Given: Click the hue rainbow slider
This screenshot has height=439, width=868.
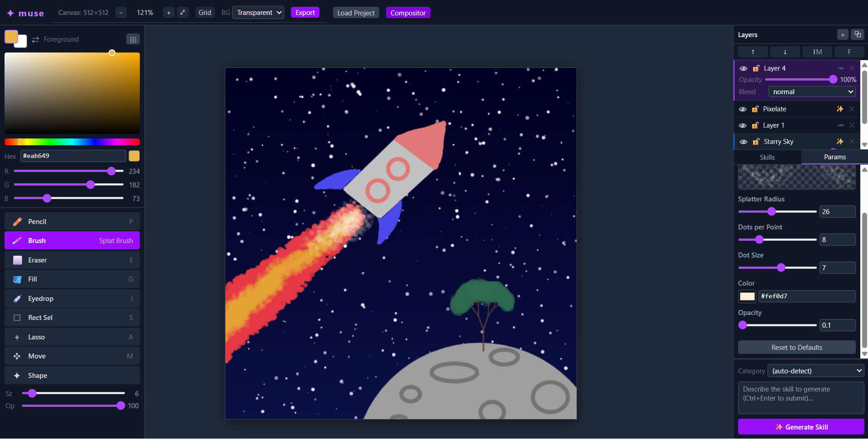Looking at the screenshot, I should (72, 142).
